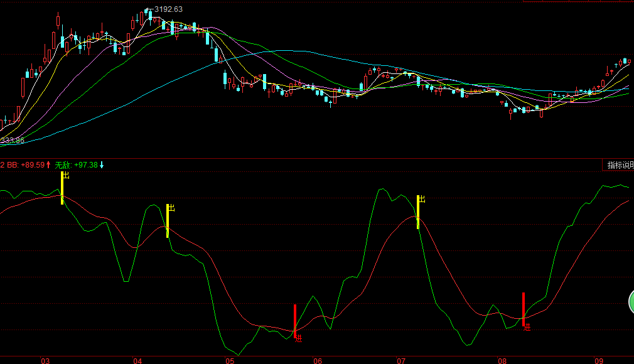This screenshot has height=364, width=634.
Task: Click the first yellow 出 sell marker near 03
Action: 62,187
